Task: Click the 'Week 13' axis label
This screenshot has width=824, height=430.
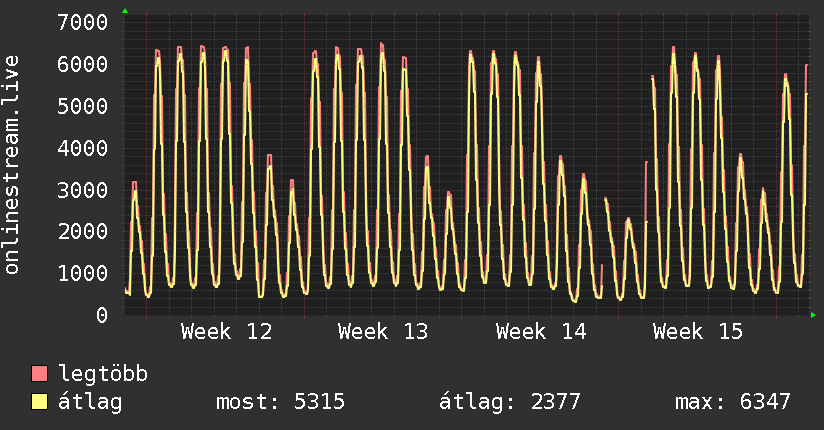Action: (383, 332)
